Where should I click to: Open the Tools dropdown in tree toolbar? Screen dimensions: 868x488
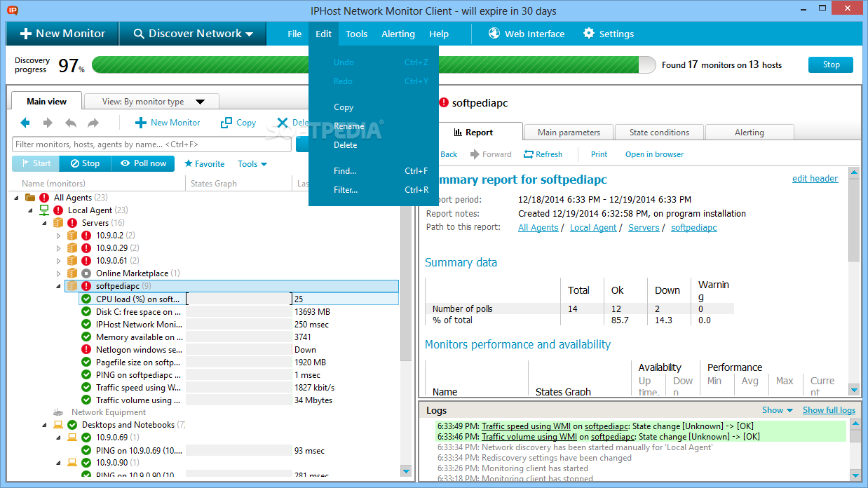(252, 163)
